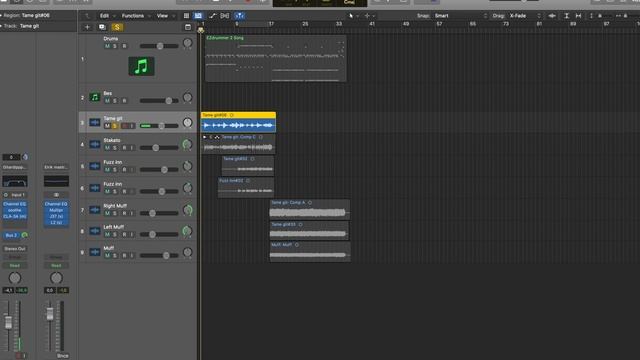Image resolution: width=640 pixels, height=360 pixels.
Task: Click bar 17 in the ruler
Action: [271, 24]
